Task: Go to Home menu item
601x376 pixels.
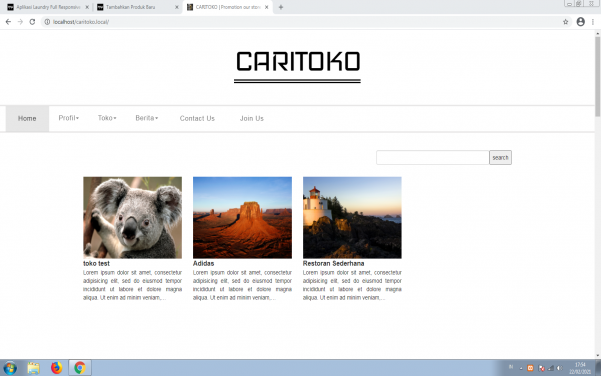Action: pos(27,118)
